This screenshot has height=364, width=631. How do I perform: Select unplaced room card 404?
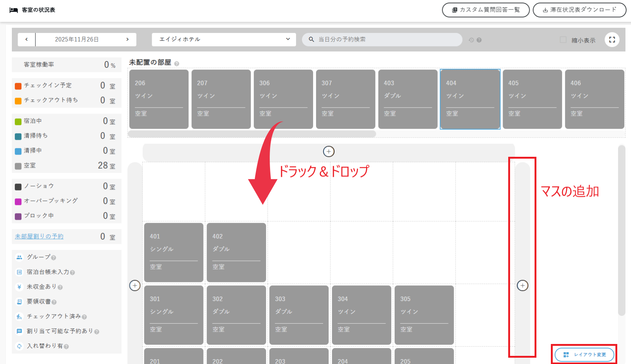pyautogui.click(x=470, y=99)
